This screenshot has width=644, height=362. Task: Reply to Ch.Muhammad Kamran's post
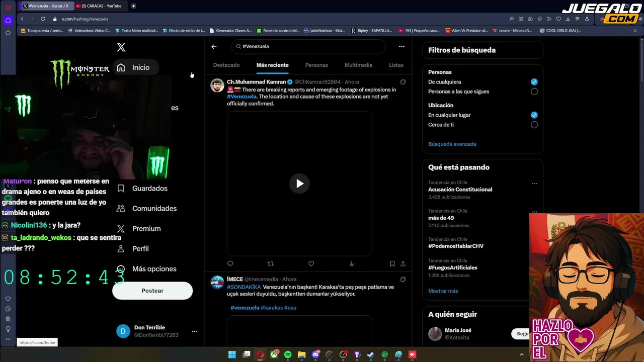230,263
